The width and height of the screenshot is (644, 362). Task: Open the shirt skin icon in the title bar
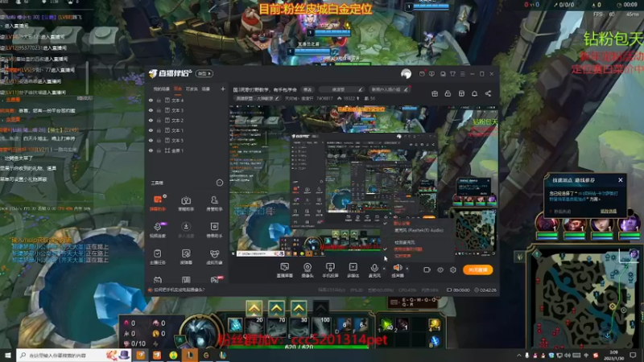(452, 74)
